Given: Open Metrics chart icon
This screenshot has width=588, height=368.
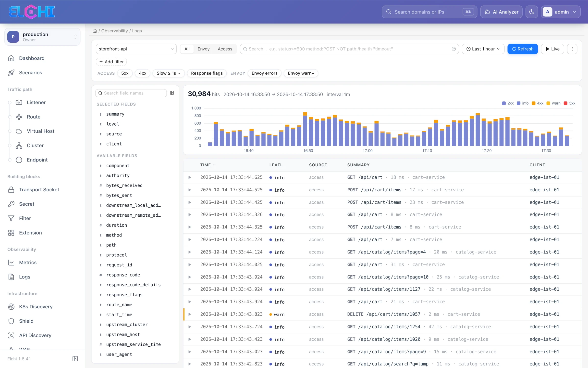Looking at the screenshot, I should click(x=11, y=263).
